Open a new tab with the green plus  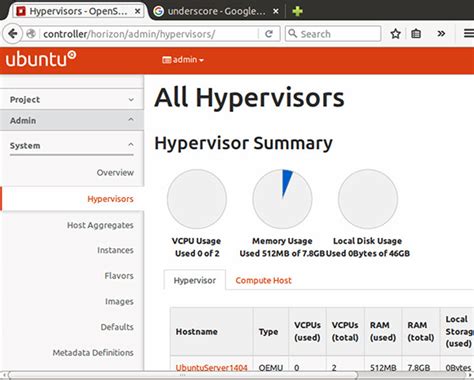click(x=297, y=11)
